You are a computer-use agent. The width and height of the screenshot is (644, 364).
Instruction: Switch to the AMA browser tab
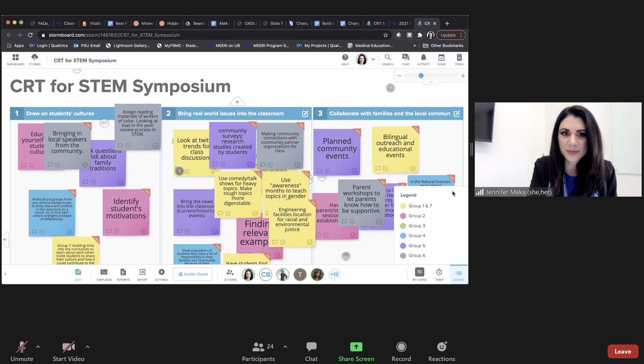221,23
